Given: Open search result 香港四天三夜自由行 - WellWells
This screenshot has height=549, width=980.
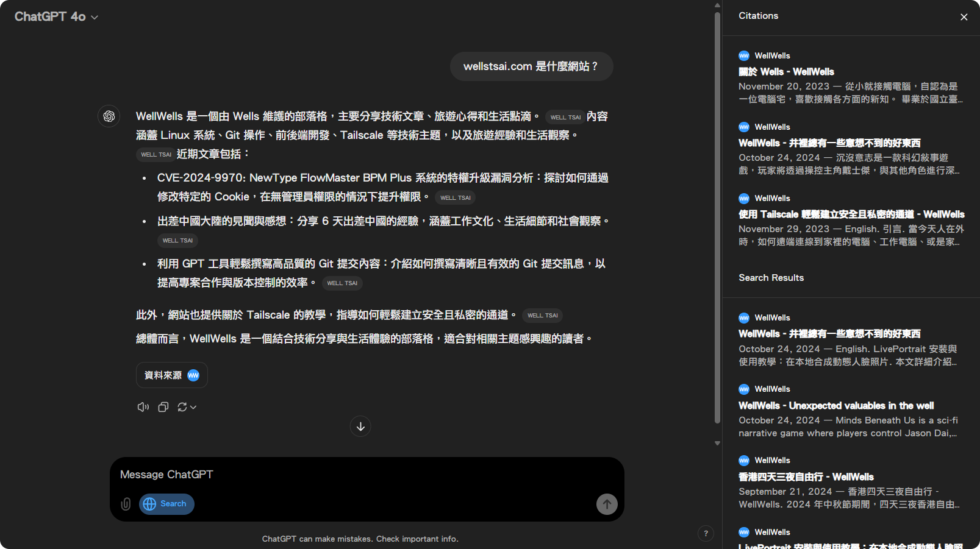Looking at the screenshot, I should point(806,477).
